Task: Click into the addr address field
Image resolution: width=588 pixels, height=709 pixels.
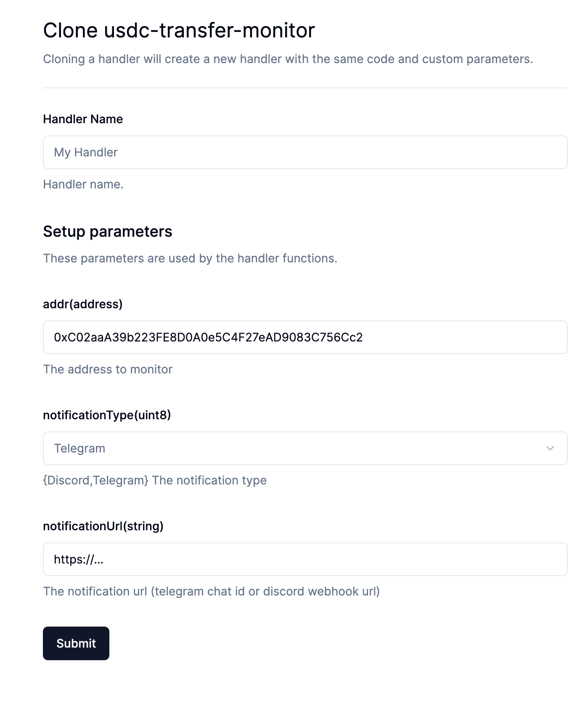Action: [x=305, y=337]
